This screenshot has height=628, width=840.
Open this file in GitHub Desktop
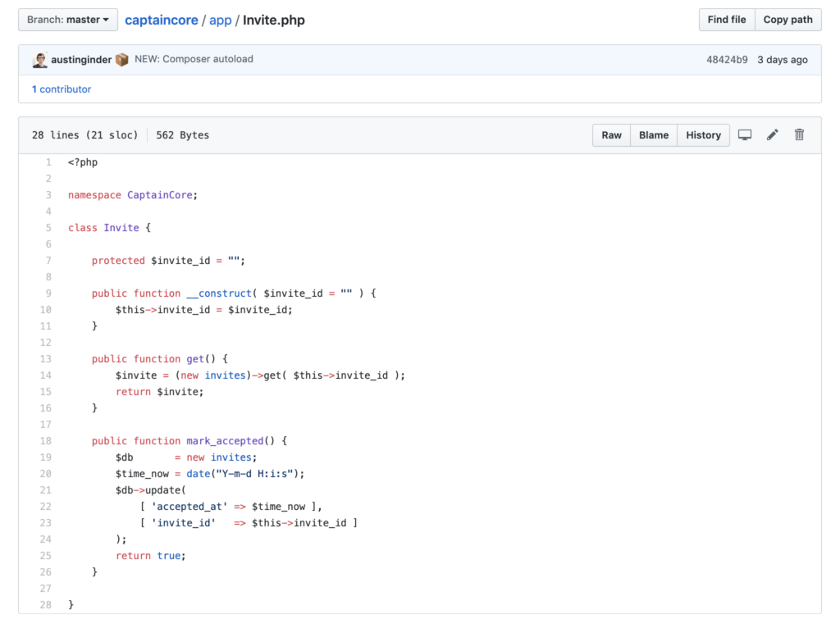pos(745,134)
